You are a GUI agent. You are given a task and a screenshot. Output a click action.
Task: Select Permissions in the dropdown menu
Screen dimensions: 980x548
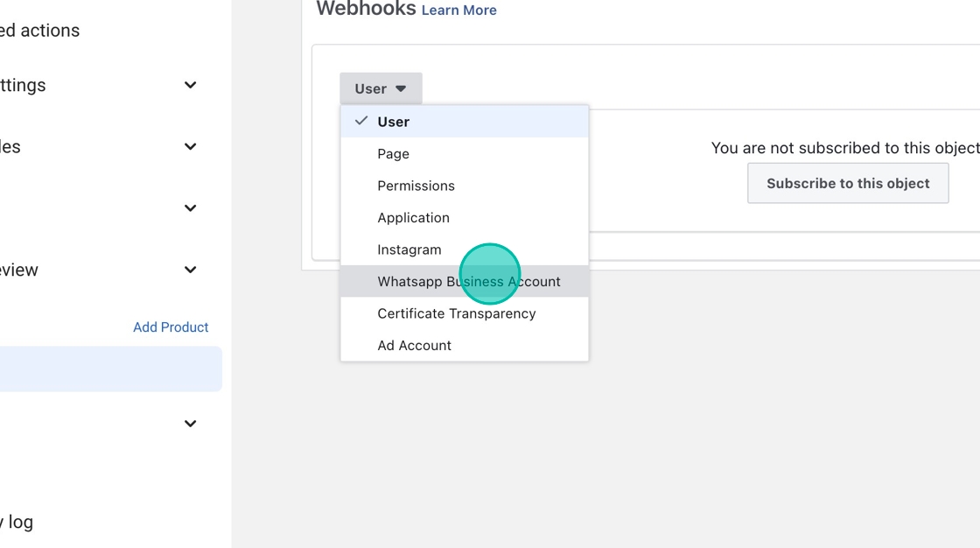(x=416, y=186)
